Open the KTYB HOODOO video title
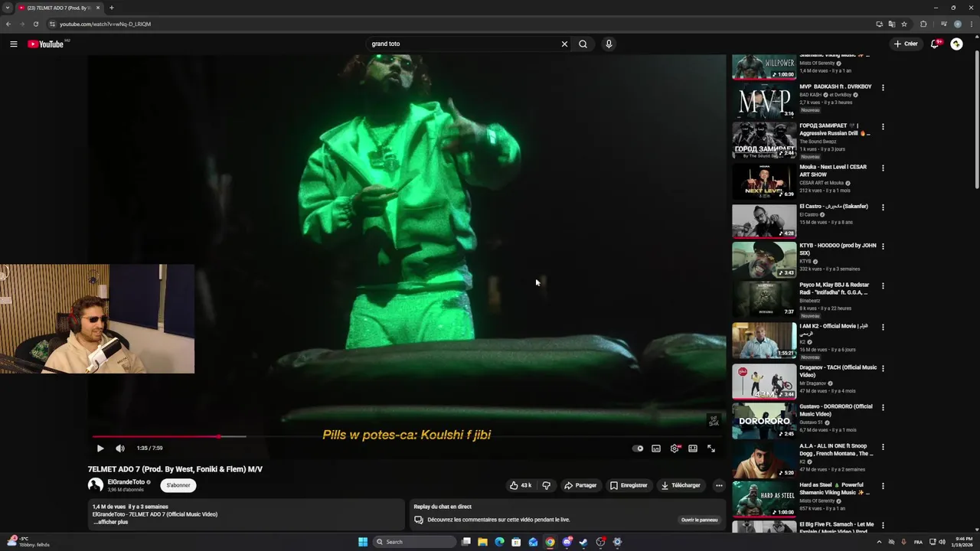Viewport: 980px width, 551px height. click(838, 249)
